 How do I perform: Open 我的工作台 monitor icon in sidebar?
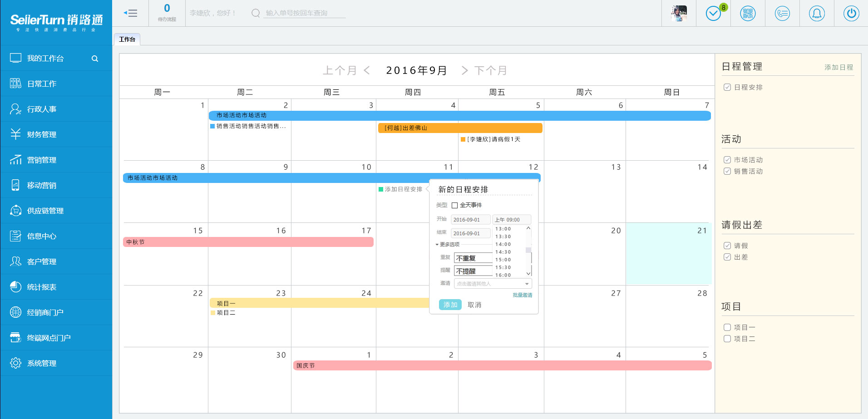click(15, 58)
